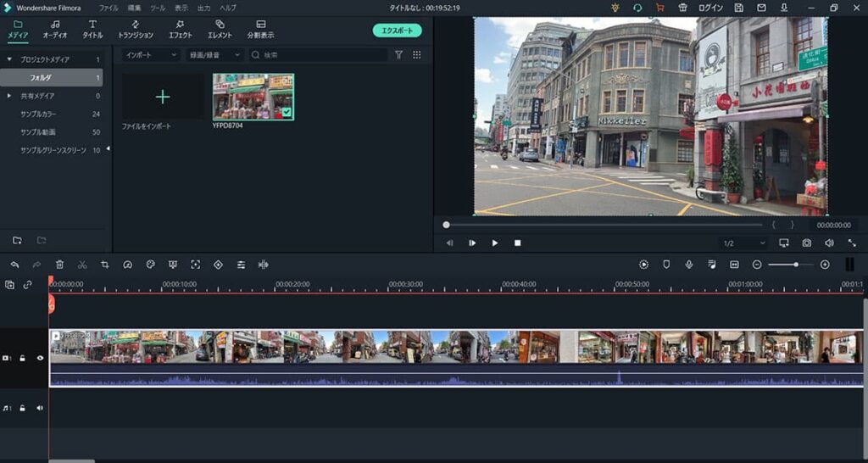Click the エクスポート button

[397, 31]
